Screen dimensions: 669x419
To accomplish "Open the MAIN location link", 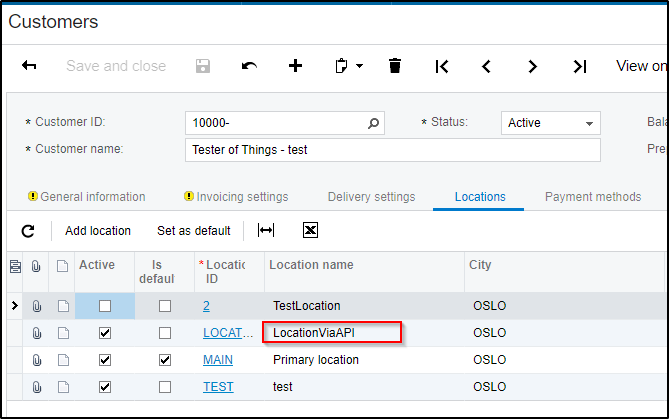I will pos(218,360).
